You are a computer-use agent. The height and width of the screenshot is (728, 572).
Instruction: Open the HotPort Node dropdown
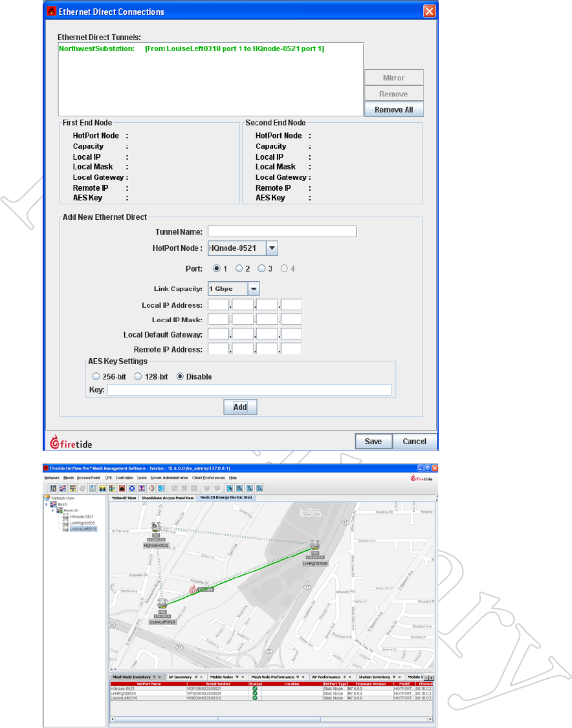(272, 248)
